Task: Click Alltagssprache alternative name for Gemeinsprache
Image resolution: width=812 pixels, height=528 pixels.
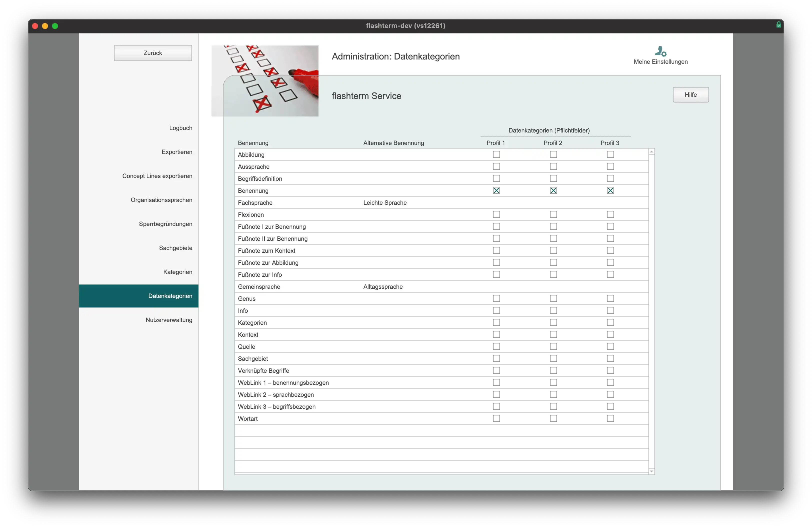Action: coord(383,286)
